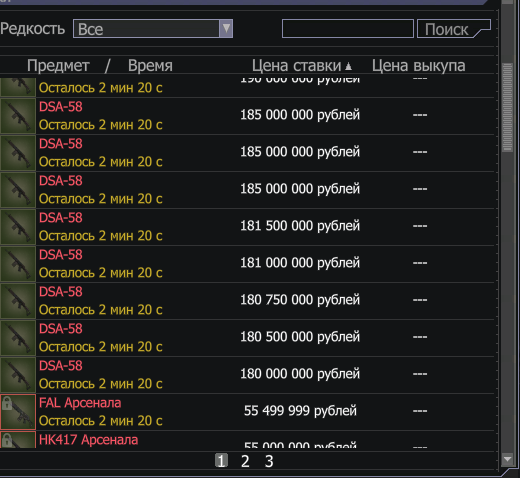
Task: Select page 1 in pagination
Action: (221, 461)
